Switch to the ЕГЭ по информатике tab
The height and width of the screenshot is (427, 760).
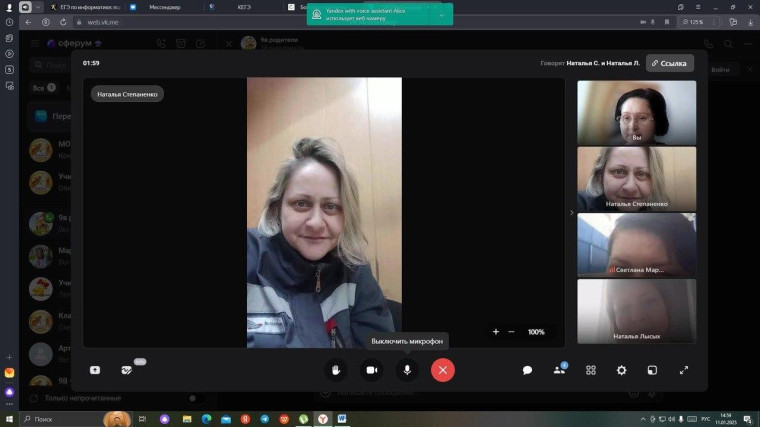click(x=86, y=7)
